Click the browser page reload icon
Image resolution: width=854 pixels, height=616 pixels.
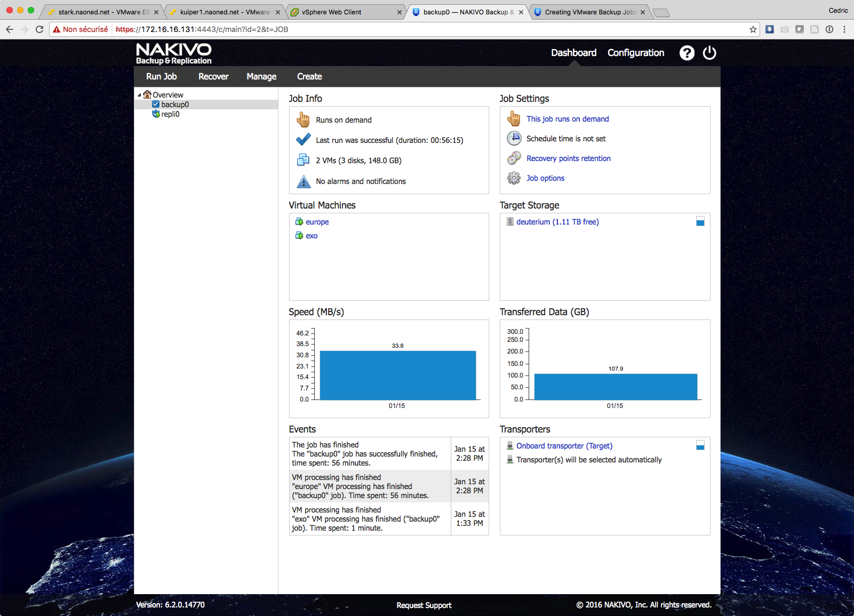click(x=39, y=29)
